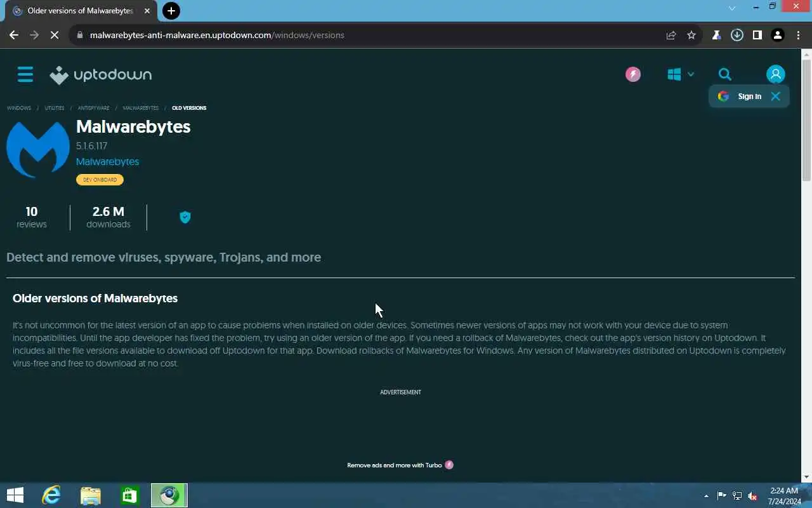Click the scrollbar down arrow
Viewport: 812px width, 508px height.
pos(806,477)
